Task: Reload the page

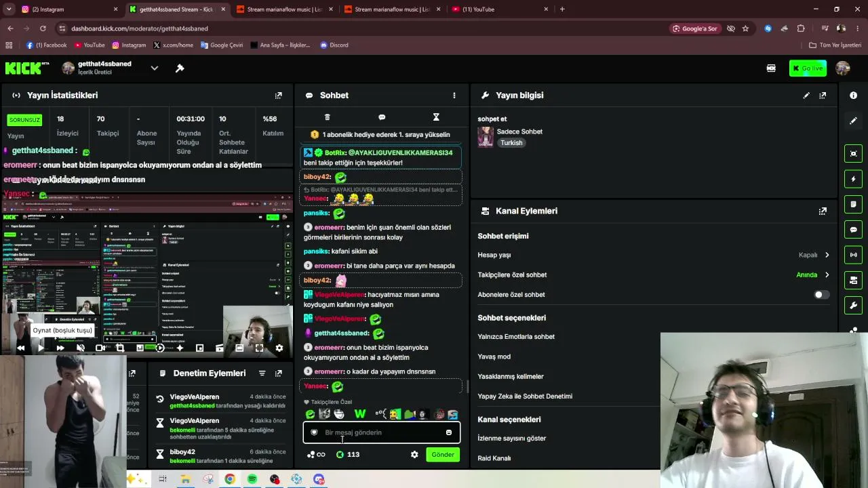Action: coord(43,28)
